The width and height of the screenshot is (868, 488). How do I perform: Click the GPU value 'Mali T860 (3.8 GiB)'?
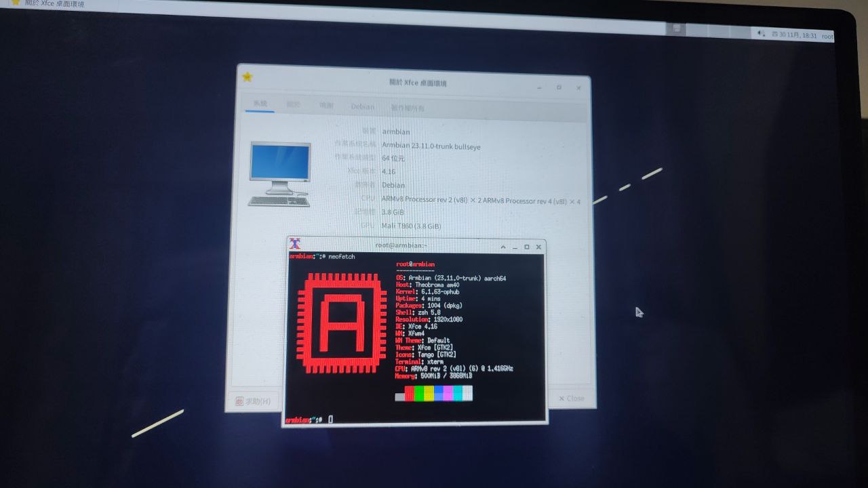(x=412, y=226)
